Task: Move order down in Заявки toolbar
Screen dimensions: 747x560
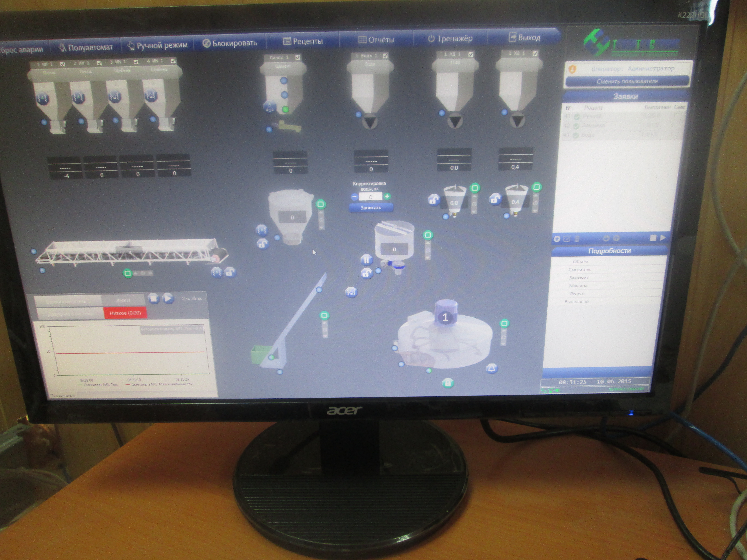Action: [x=606, y=238]
